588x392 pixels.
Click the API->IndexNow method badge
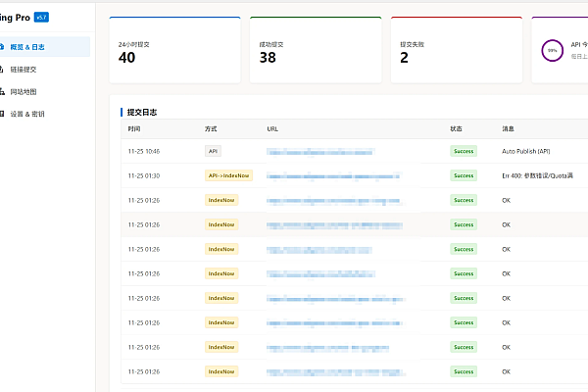click(227, 175)
